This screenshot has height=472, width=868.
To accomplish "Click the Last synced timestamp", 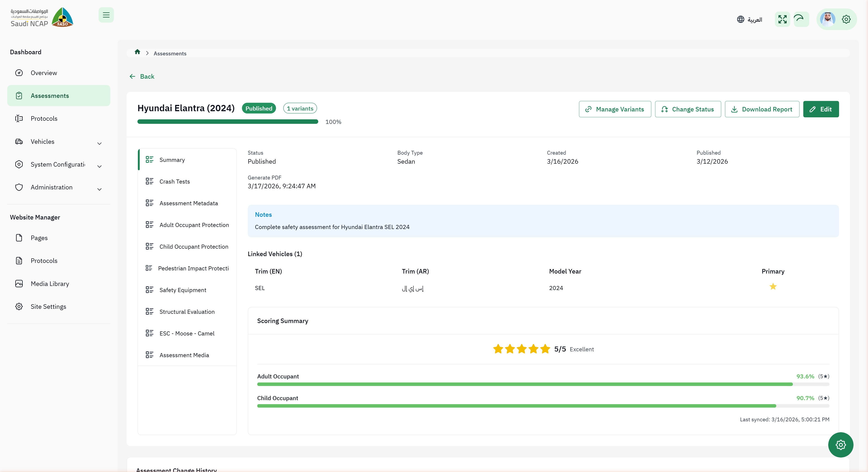I will tap(784, 420).
